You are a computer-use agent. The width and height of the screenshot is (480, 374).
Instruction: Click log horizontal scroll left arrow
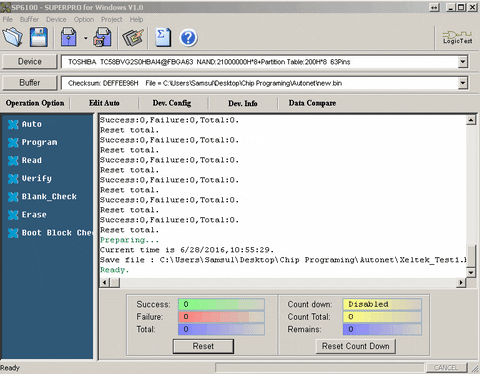click(x=104, y=283)
